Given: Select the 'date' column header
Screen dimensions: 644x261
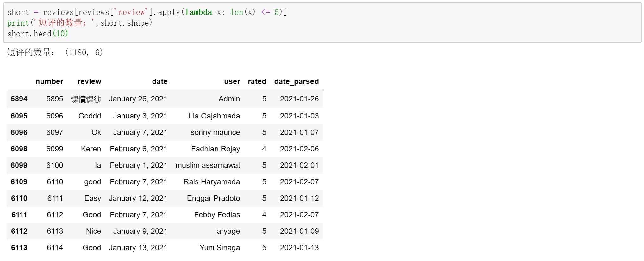Looking at the screenshot, I should point(159,81).
